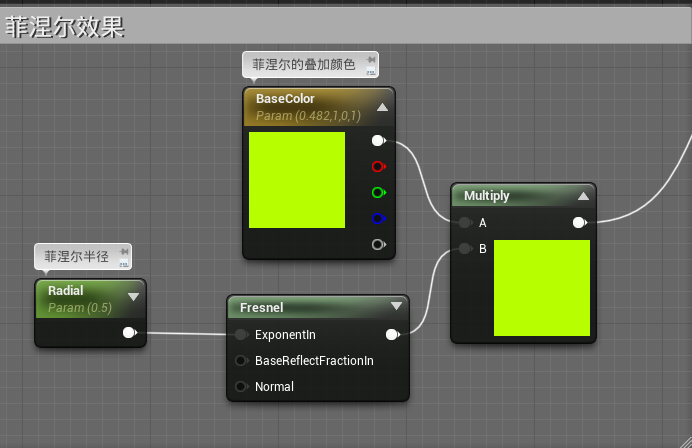
Task: Select the Radial parameter node title
Action: [65, 290]
